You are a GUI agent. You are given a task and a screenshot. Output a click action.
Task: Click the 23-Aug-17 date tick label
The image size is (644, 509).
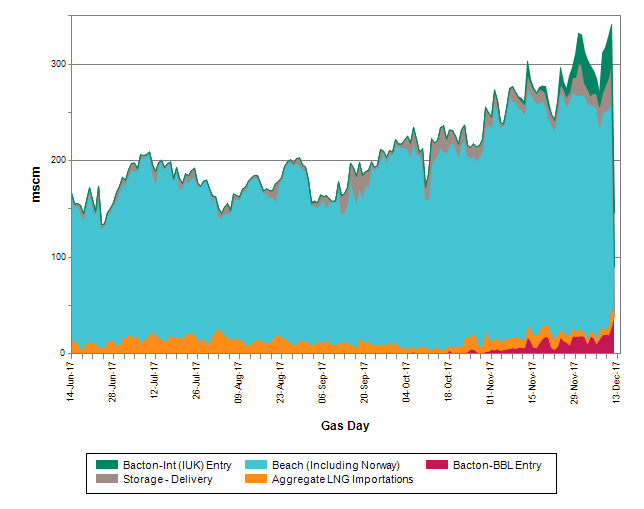click(280, 380)
